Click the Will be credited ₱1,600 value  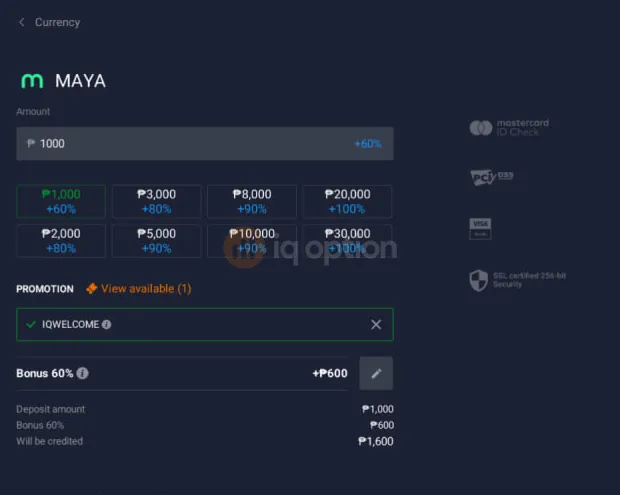pyautogui.click(x=376, y=441)
